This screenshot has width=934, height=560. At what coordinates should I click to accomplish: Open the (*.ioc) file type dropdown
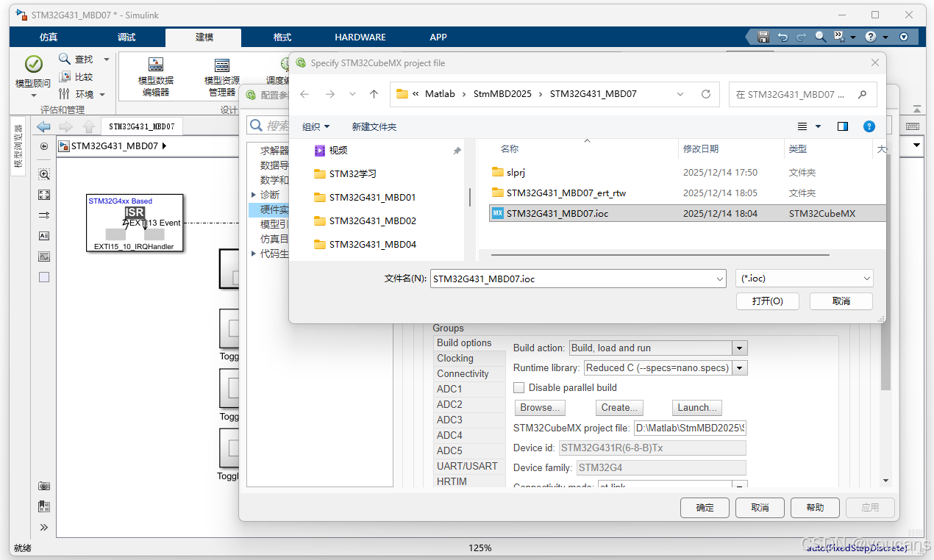pyautogui.click(x=804, y=279)
